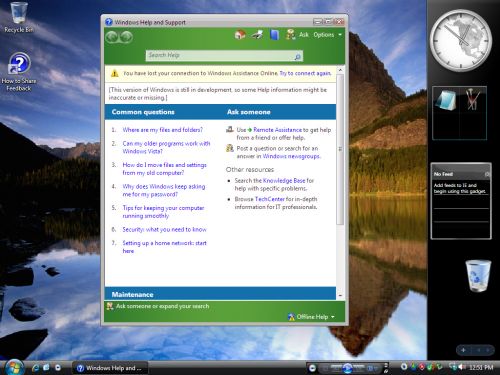Open Recycle Bin desktop icon

tap(19, 17)
